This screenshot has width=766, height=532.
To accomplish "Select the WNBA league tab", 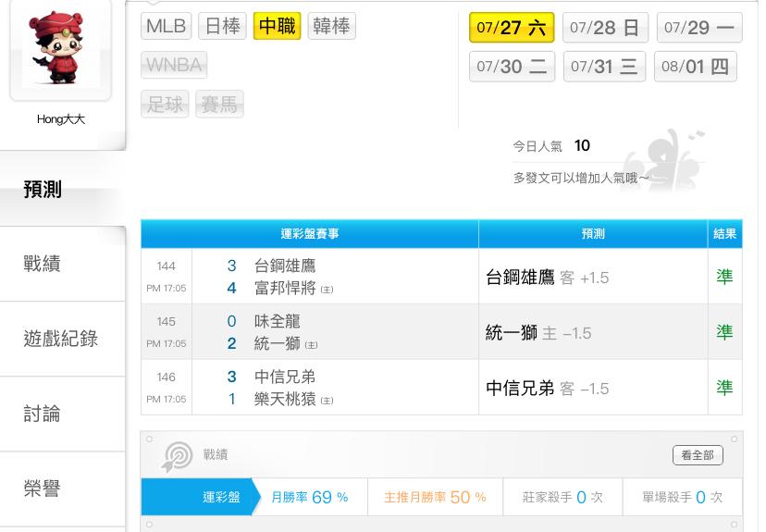I will tap(174, 65).
